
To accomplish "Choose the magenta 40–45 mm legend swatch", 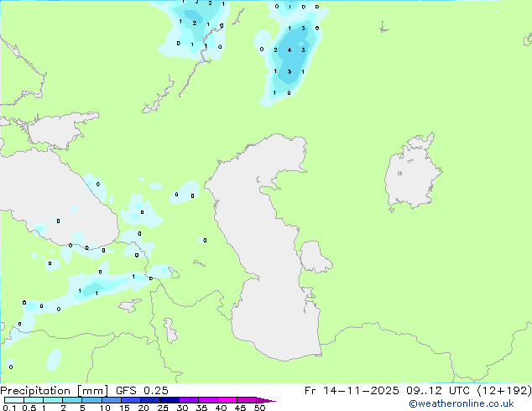I will [227, 400].
